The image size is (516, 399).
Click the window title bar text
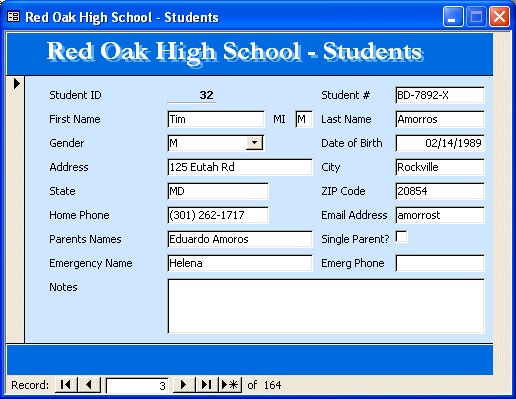(122, 17)
